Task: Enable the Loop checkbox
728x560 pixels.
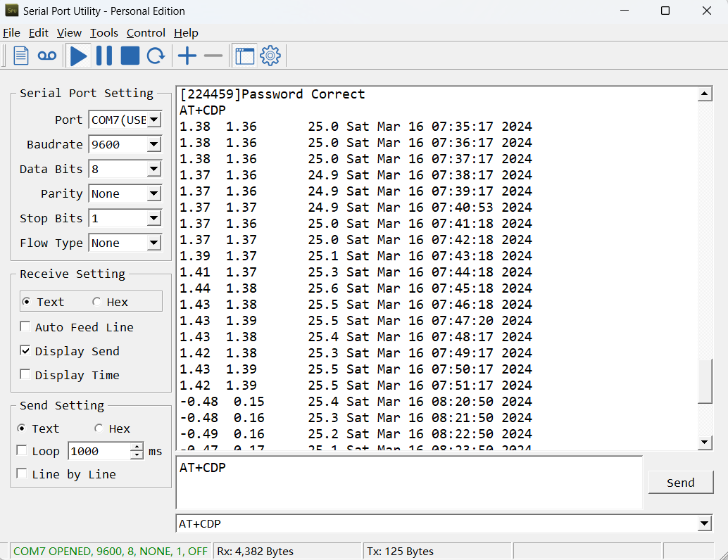Action: pos(21,450)
